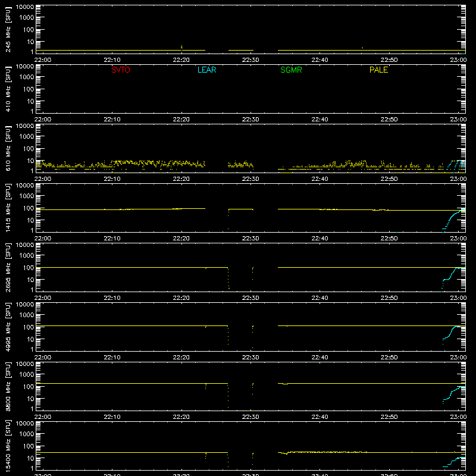Click the 10000 tick label of 245 MHz panel
Screen dimensions: 476x476
click(25, 7)
